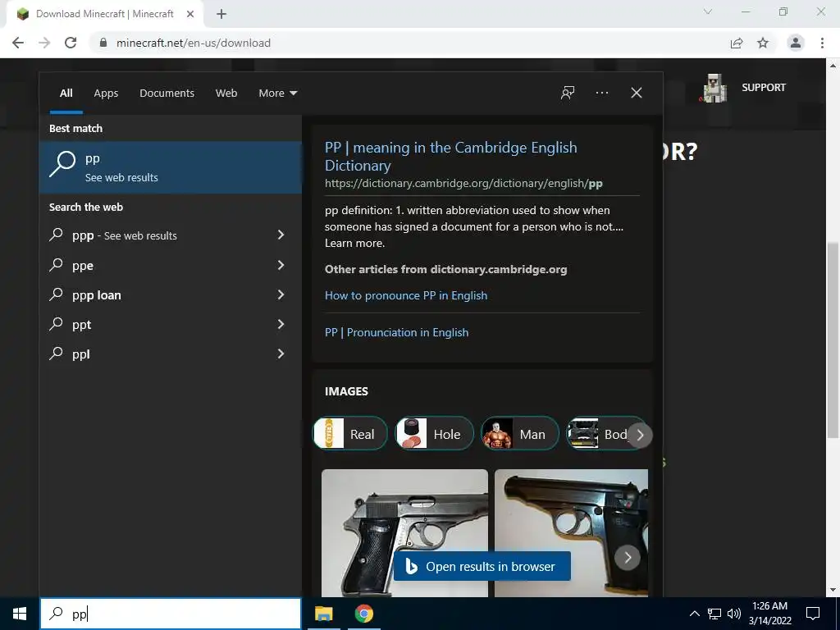The image size is (840, 630).
Task: Switch to the Documents search tab
Action: coord(167,94)
